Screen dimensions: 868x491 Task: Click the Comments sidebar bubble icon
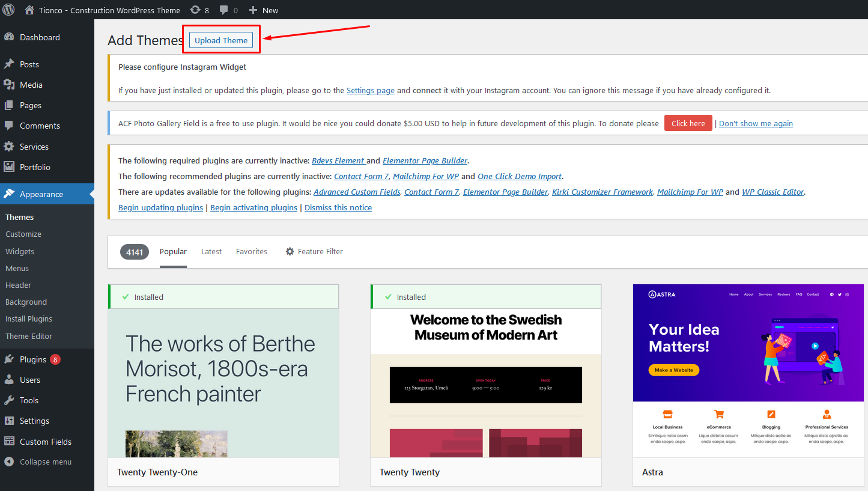click(x=9, y=126)
